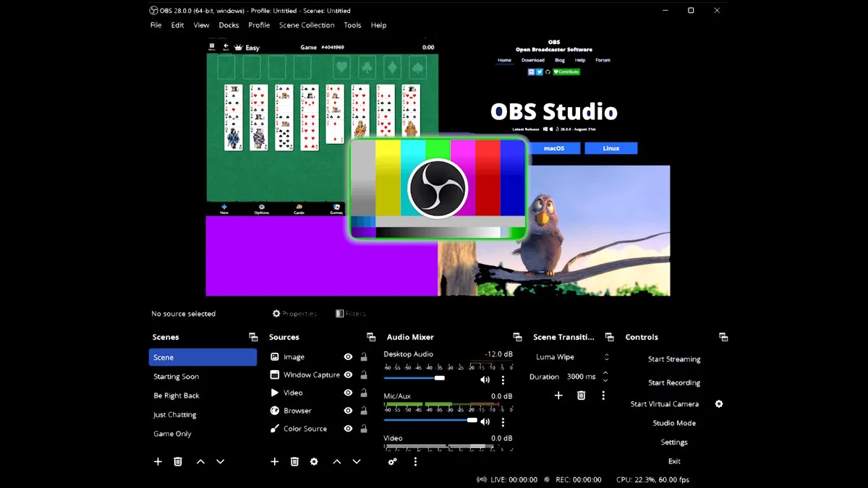868x488 pixels.
Task: Open Mic/Aux three-dot options menu
Action: tap(503, 421)
